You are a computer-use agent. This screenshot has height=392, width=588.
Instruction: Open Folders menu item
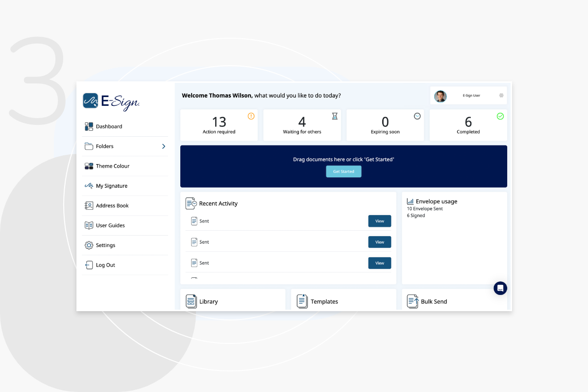pos(125,146)
